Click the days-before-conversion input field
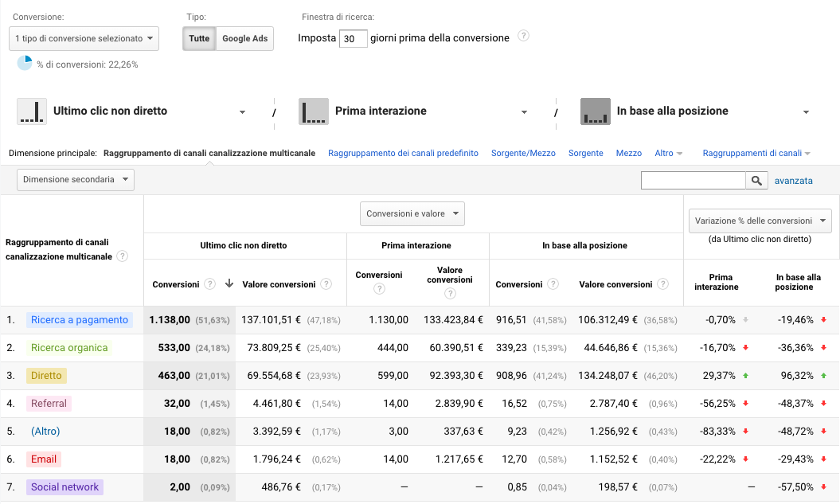This screenshot has height=504, width=840. (353, 38)
